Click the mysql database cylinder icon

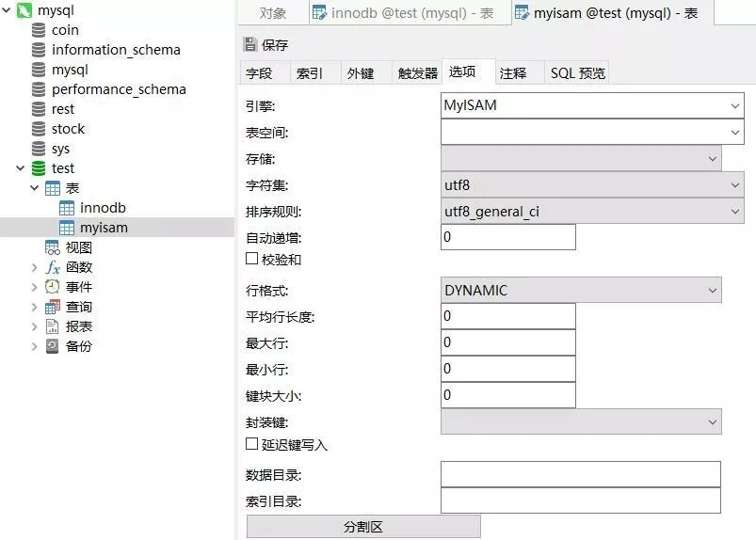(x=39, y=70)
